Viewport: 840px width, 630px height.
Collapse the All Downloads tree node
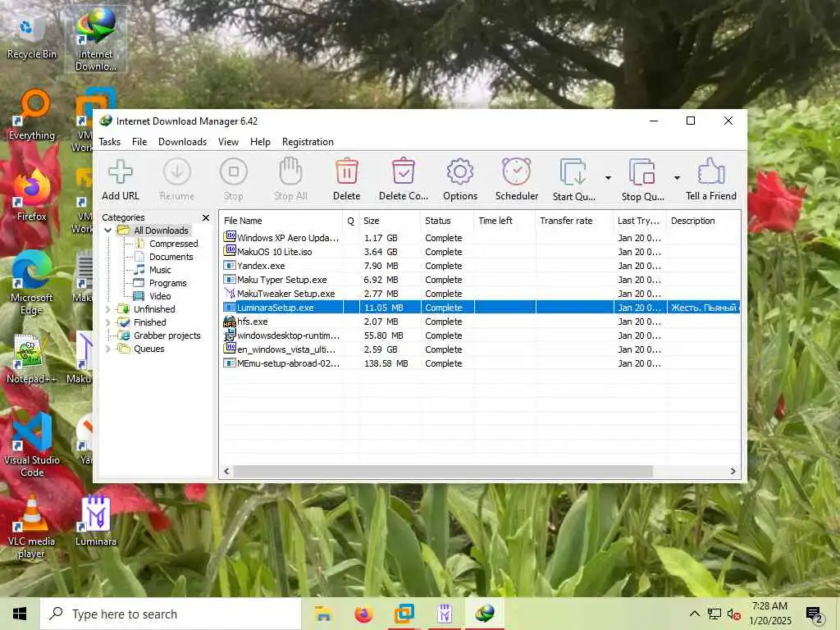(107, 231)
